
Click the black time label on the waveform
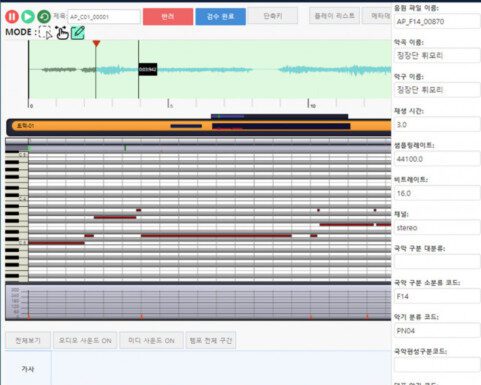pos(148,69)
